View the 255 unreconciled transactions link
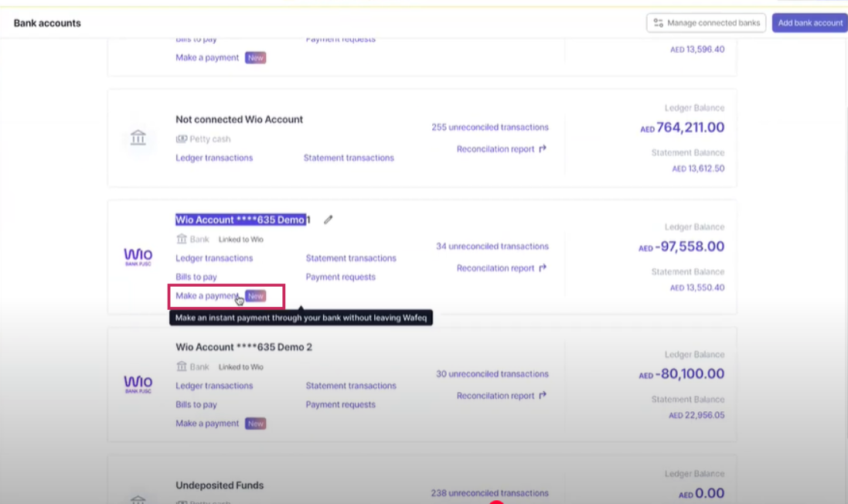The height and width of the screenshot is (504, 848). pyautogui.click(x=490, y=127)
